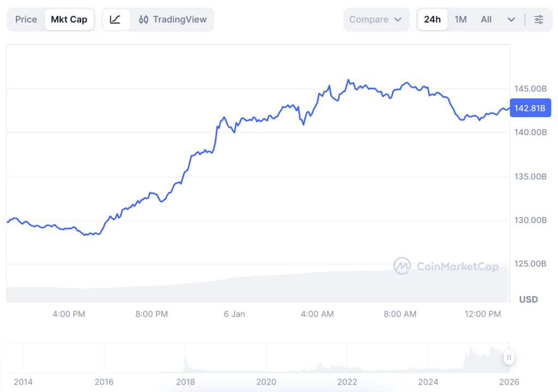This screenshot has height=392, width=558.
Task: Click the 6 Jan date axis label
Action: click(234, 314)
